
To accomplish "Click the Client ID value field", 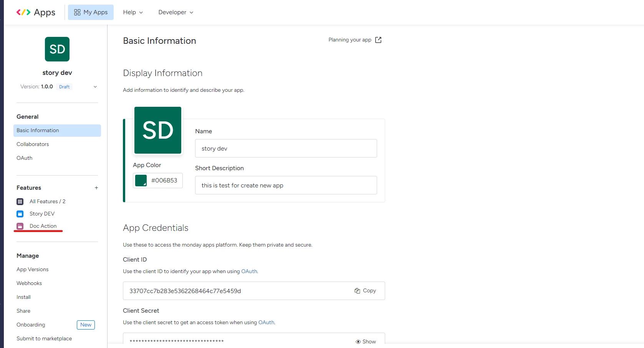I will pyautogui.click(x=254, y=291).
